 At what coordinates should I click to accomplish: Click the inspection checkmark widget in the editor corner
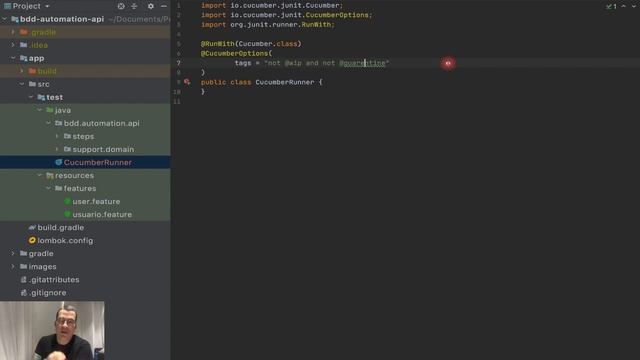point(611,7)
